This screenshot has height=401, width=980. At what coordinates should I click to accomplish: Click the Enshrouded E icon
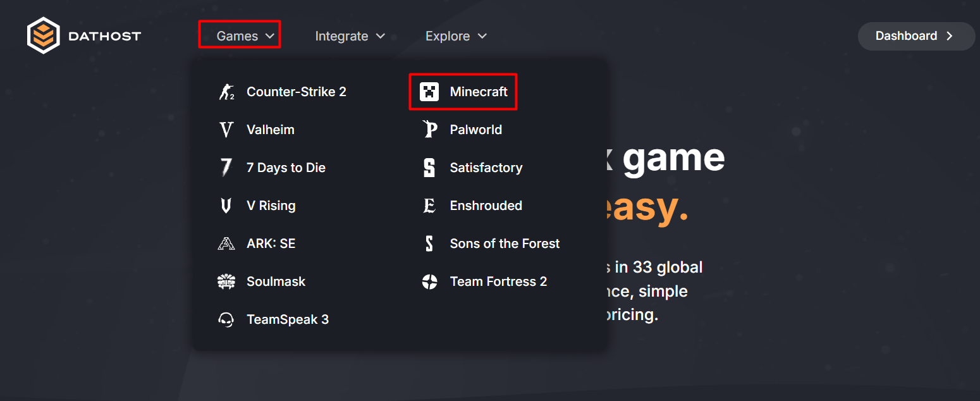[429, 206]
